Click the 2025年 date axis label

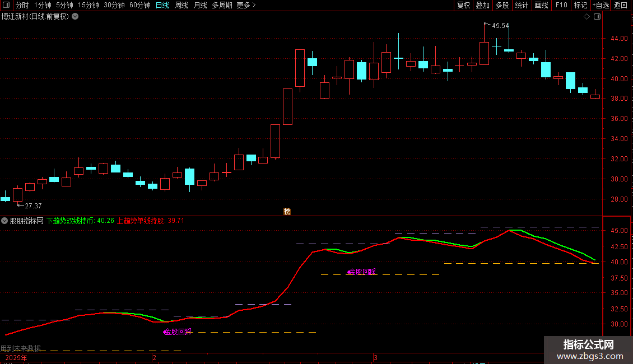point(16,358)
